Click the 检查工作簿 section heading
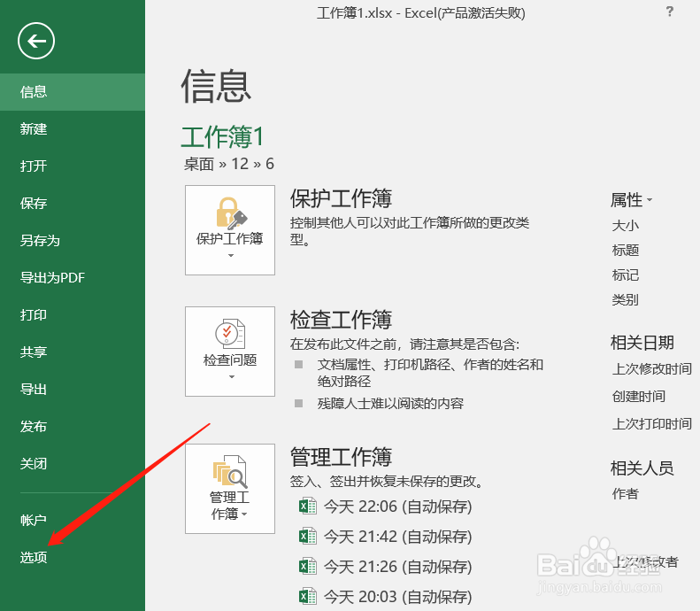Viewport: 700px width, 611px height. click(341, 320)
